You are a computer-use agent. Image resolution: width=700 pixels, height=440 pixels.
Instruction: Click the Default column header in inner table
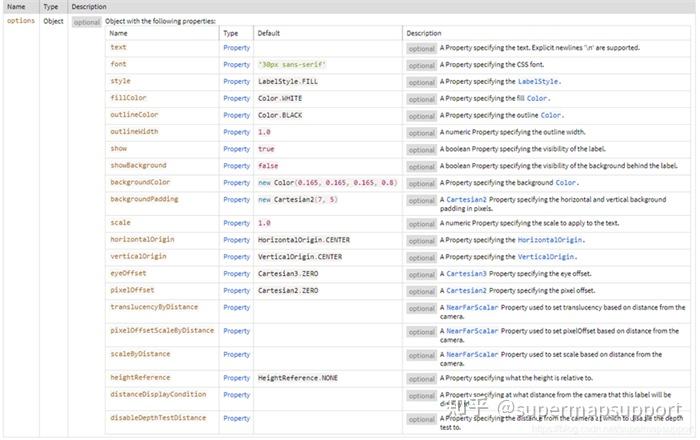(269, 33)
